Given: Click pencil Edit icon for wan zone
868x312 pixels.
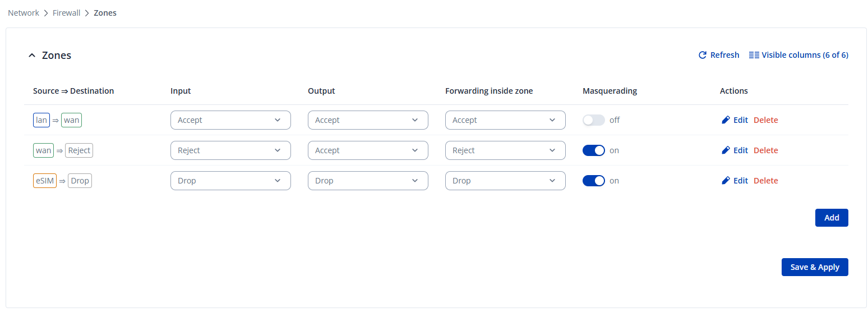Looking at the screenshot, I should click(x=726, y=150).
